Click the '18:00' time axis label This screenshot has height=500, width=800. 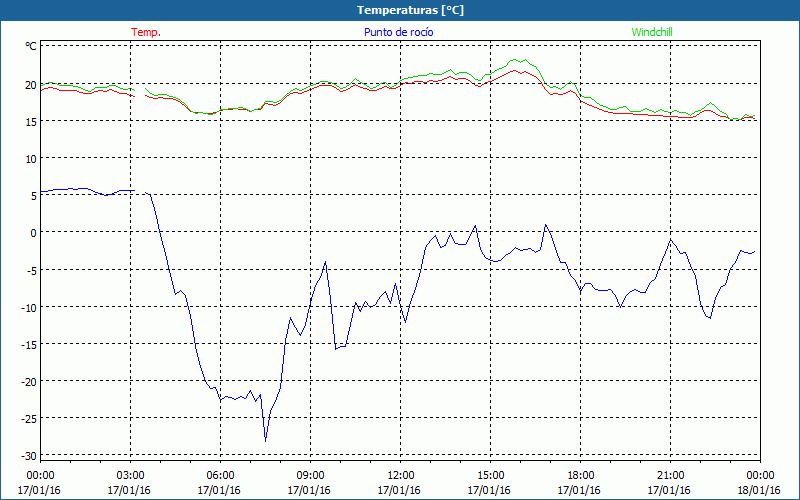pos(580,476)
